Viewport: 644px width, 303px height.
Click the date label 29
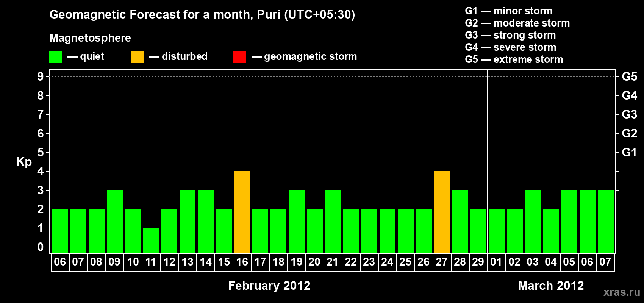point(478,262)
